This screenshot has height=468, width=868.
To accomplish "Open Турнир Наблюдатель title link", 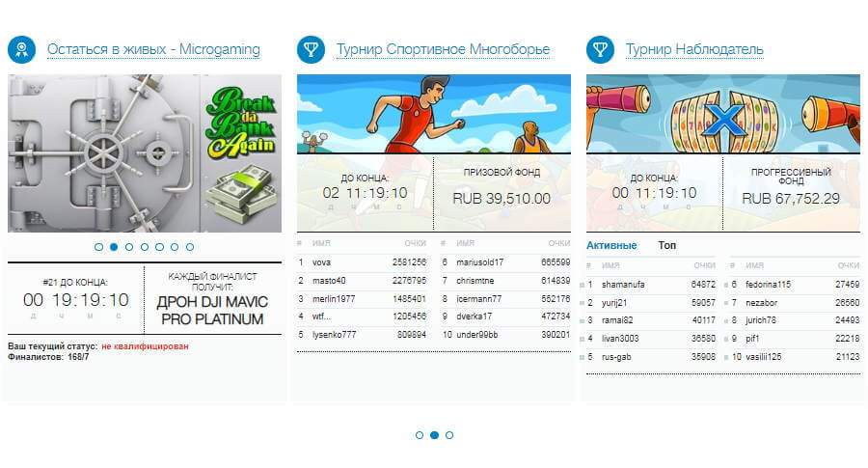I will (694, 49).
